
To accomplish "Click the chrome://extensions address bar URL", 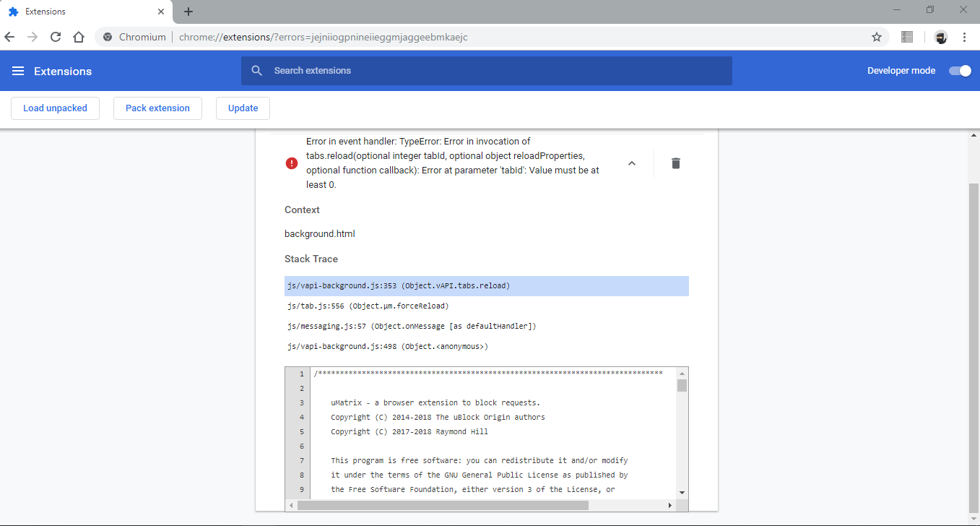I will pos(324,37).
